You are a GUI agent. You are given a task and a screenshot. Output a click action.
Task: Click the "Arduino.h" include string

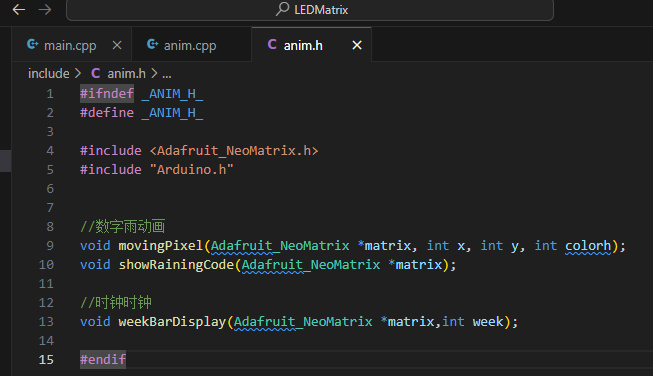coord(191,170)
